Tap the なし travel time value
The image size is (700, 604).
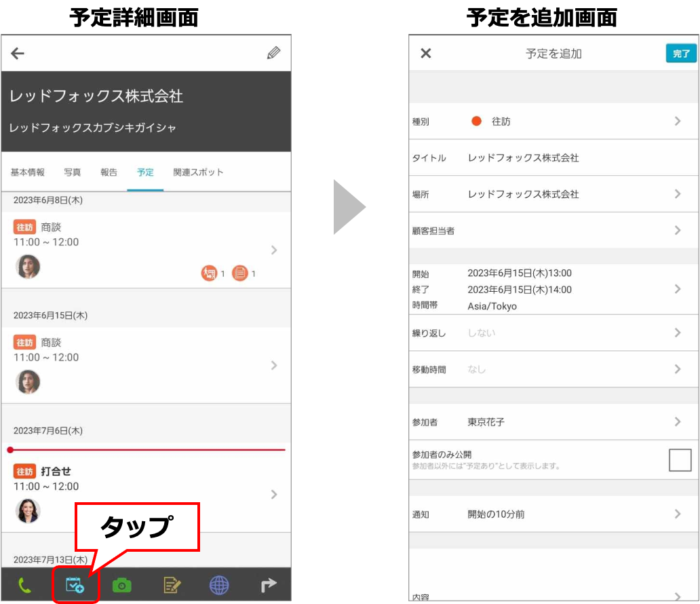(x=476, y=369)
